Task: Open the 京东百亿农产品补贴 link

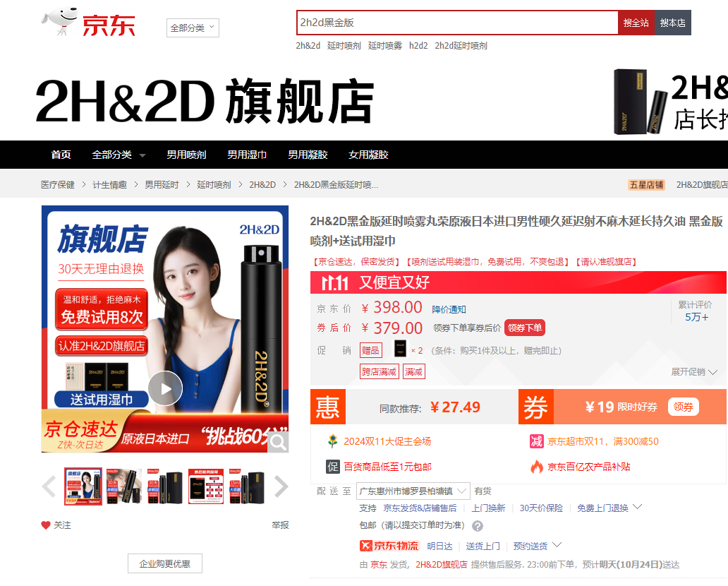Action: coord(589,467)
